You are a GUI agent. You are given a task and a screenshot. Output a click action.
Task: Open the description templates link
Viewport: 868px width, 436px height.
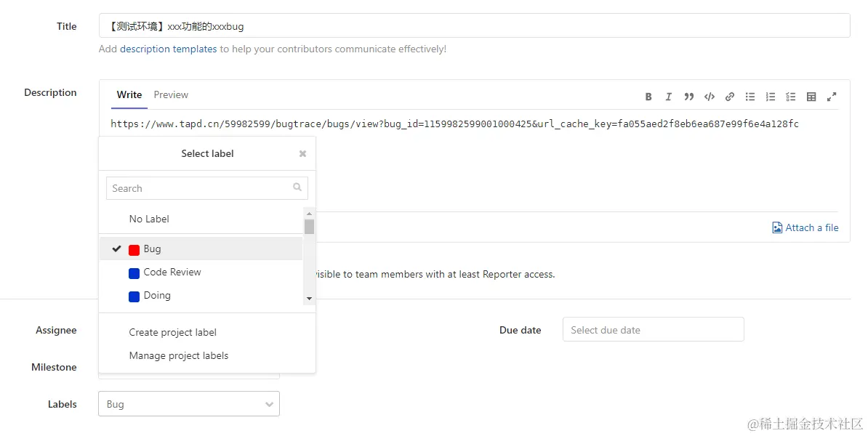tap(168, 49)
